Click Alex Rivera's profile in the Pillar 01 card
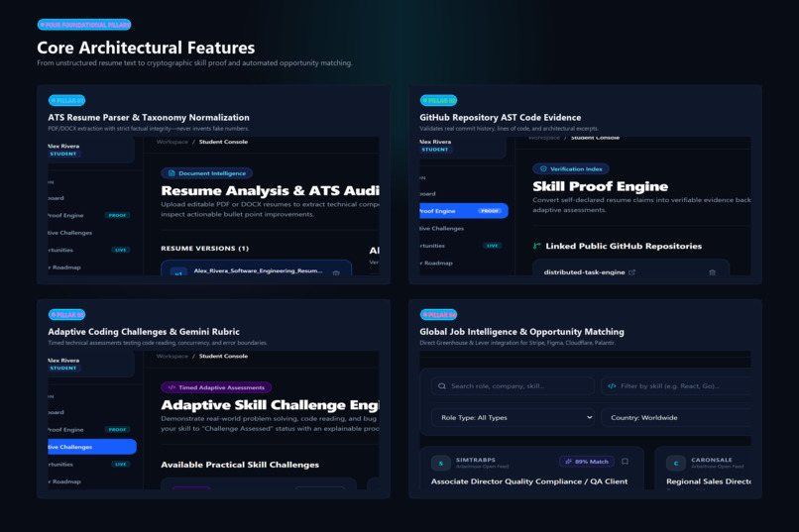 [91, 150]
